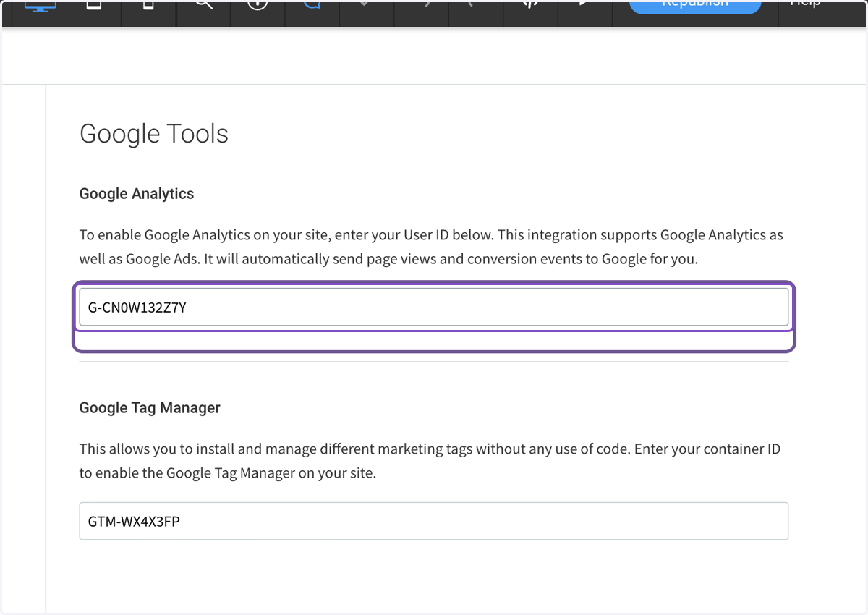The image size is (868, 615).
Task: Click the paragraph starting 'To enable Google Analytics'
Action: pos(431,247)
